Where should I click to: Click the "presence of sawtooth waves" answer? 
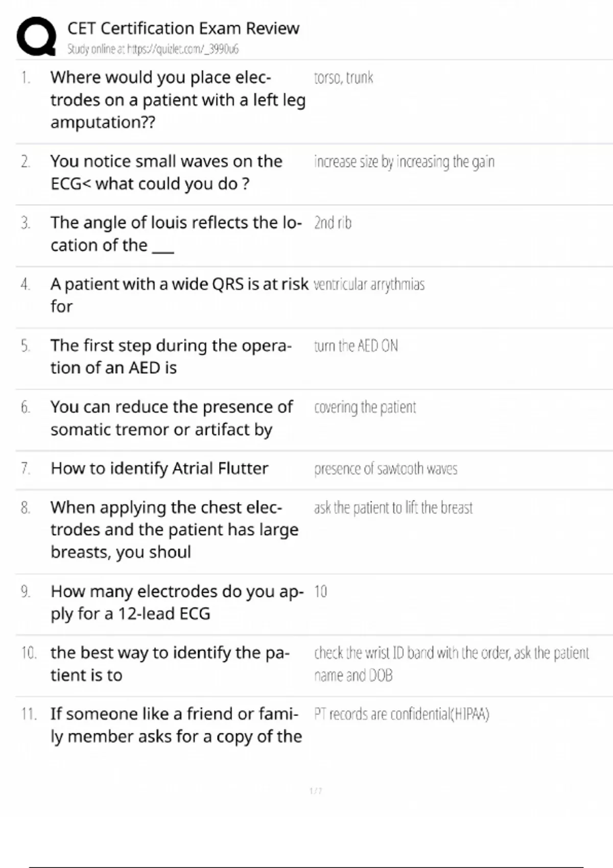click(386, 469)
